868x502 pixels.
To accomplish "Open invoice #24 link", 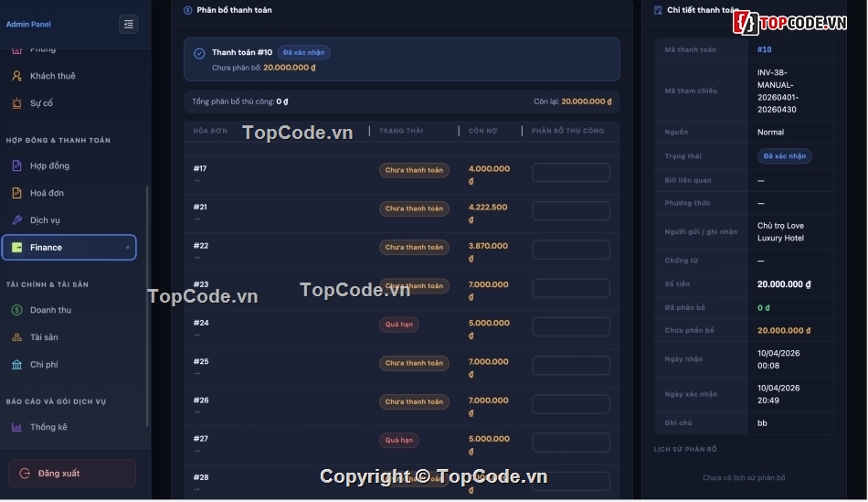I will tap(201, 323).
